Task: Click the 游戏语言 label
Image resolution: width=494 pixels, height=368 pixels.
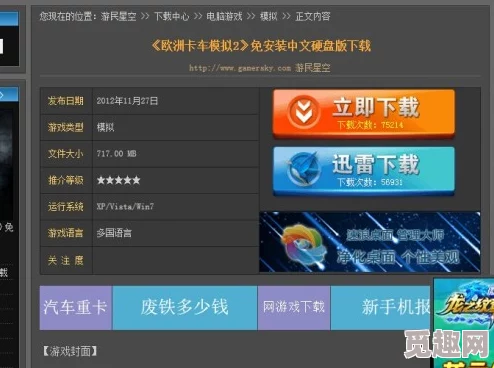Action: click(65, 233)
